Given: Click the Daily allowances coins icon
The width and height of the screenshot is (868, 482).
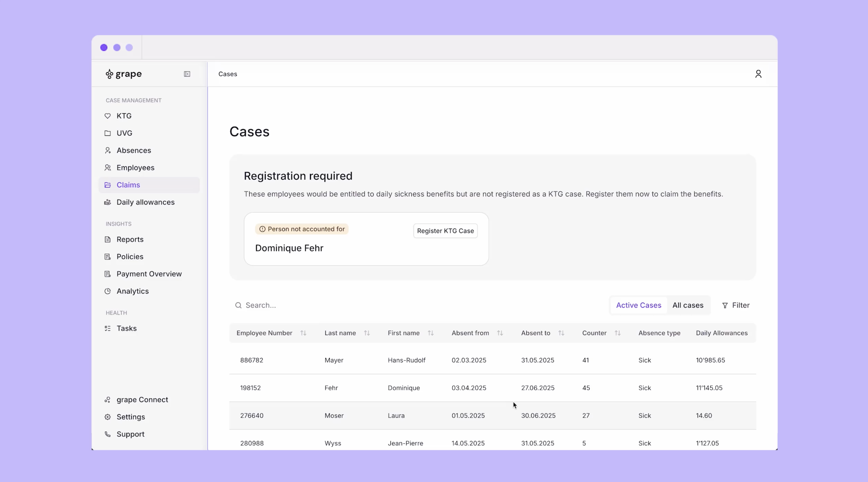Looking at the screenshot, I should pos(107,202).
